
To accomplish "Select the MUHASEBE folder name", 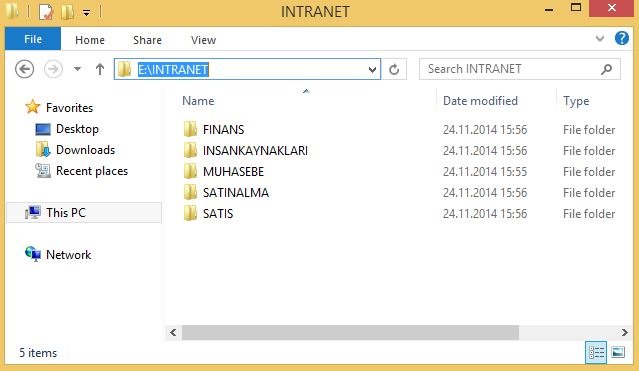I will (x=233, y=172).
